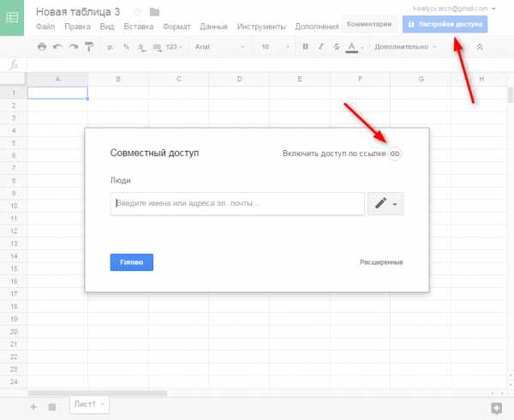Open the Лист1 tab dropdown arrow
Viewport: 514px width, 420px height.
tap(103, 405)
